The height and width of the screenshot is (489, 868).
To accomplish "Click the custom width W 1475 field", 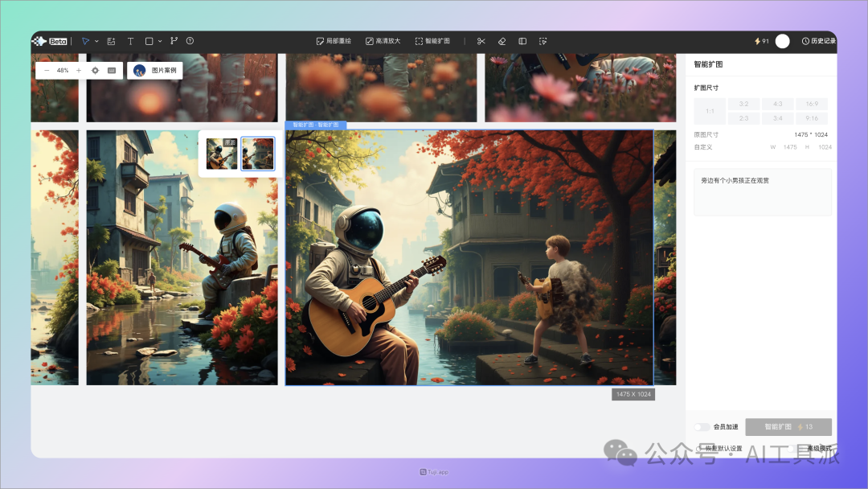I will (x=784, y=147).
